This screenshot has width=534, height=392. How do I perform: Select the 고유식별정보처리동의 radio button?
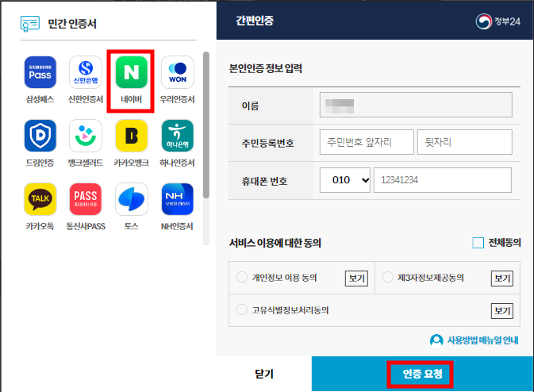[x=242, y=309]
